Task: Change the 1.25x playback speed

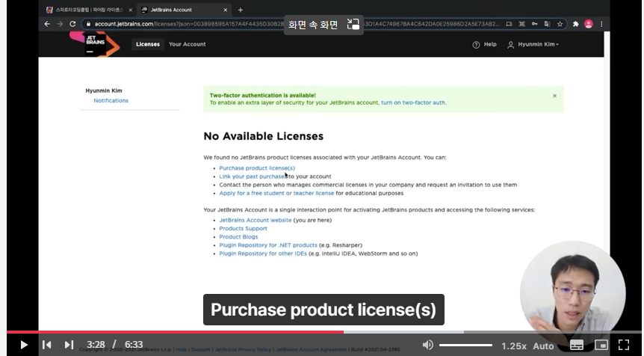Action: (x=514, y=346)
